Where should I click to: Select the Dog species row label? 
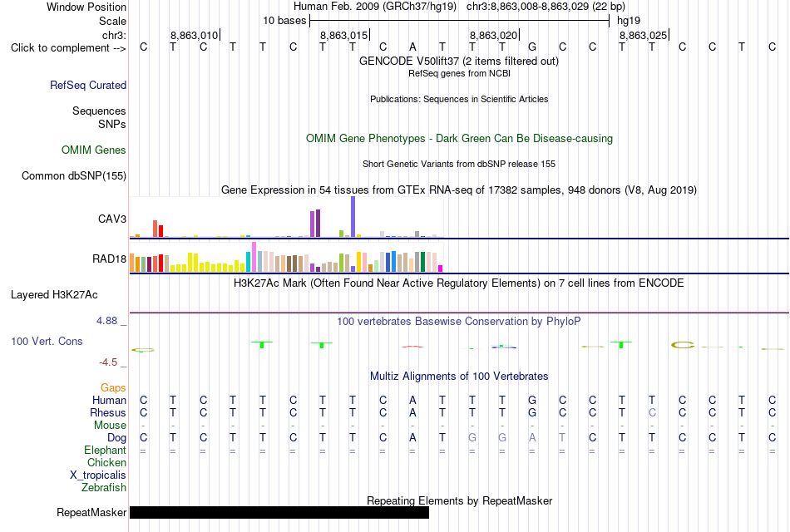116,438
